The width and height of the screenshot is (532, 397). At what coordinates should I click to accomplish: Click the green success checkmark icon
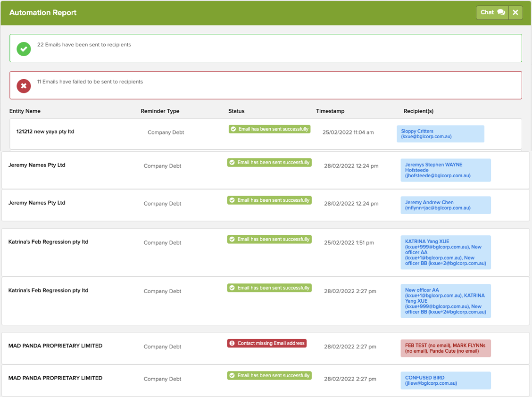(x=24, y=49)
